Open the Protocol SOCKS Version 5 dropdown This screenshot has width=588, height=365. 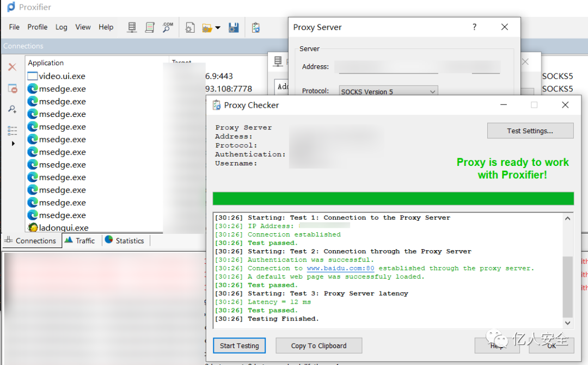[x=389, y=91]
